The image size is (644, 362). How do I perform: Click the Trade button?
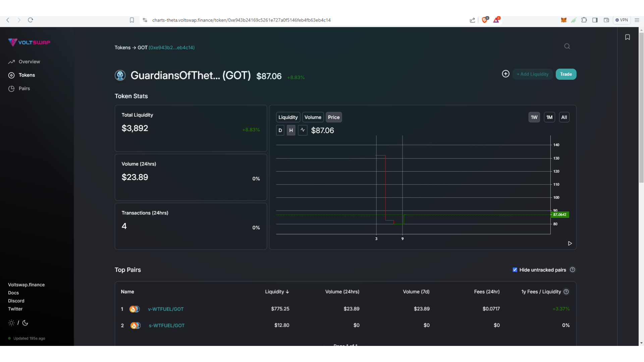[x=566, y=74]
